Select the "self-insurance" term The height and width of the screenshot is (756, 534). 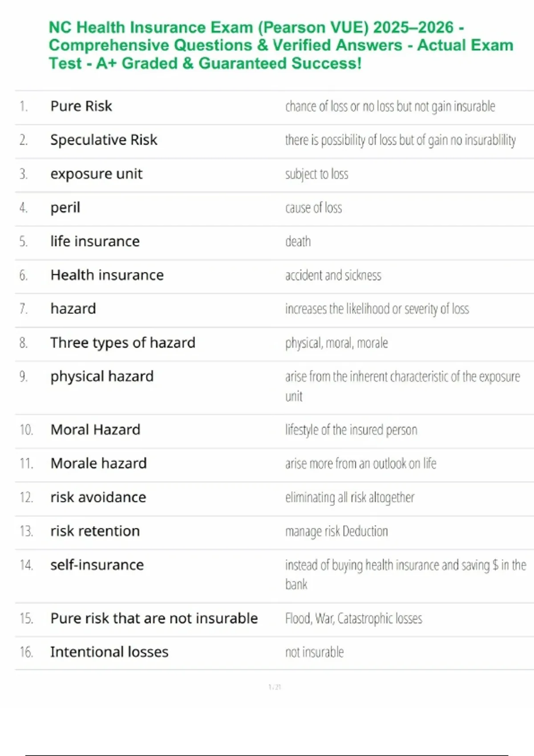[x=97, y=565]
